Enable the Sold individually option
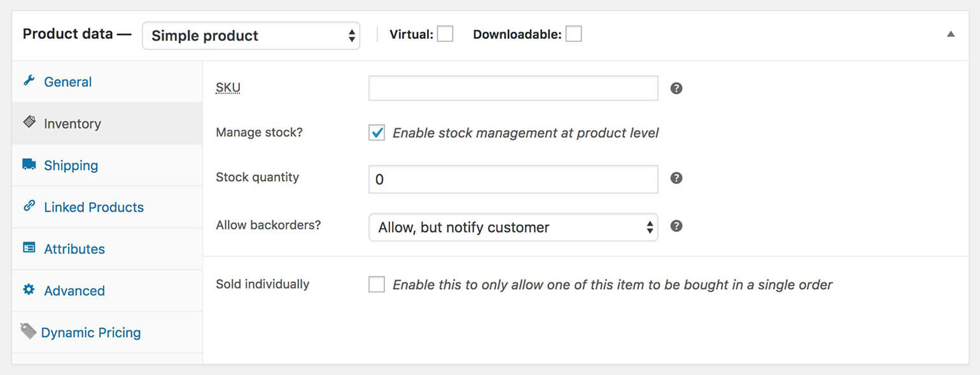The width and height of the screenshot is (980, 375). coord(376,284)
